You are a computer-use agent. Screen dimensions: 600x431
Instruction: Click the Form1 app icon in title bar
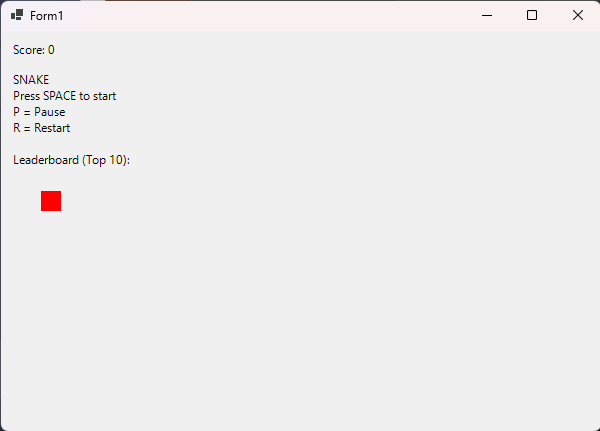[17, 16]
